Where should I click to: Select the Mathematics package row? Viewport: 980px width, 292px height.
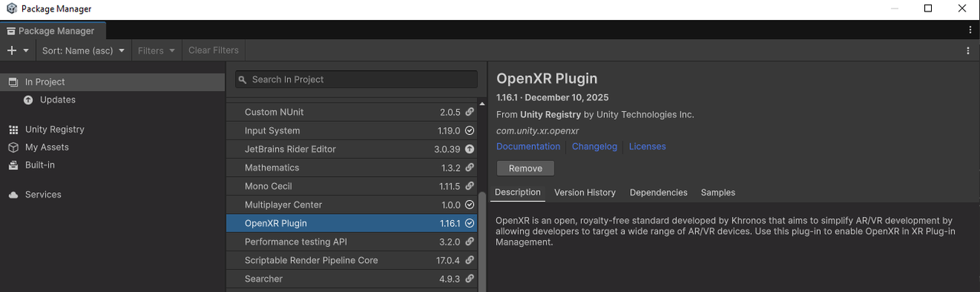click(351, 168)
